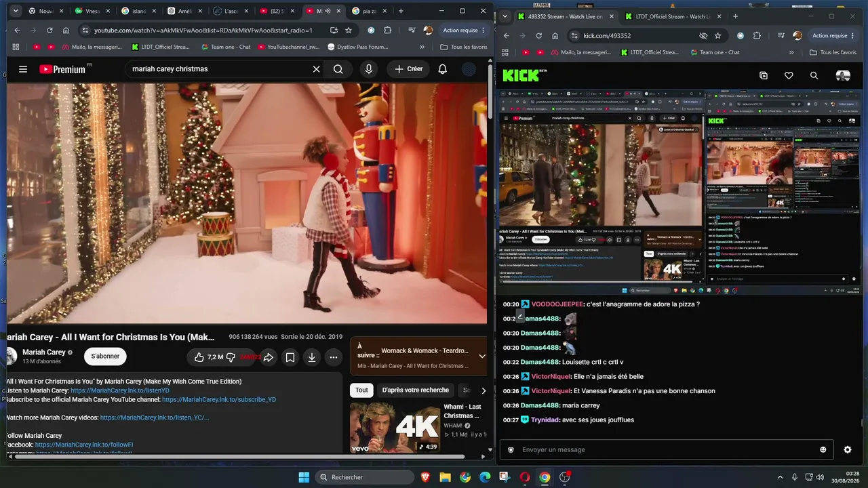The image size is (868, 488).
Task: Open tab search dropdown in Kick window
Action: [x=505, y=16]
